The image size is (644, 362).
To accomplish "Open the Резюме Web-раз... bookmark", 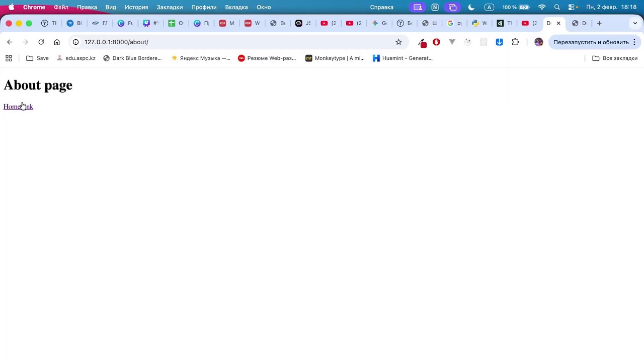I will [267, 58].
